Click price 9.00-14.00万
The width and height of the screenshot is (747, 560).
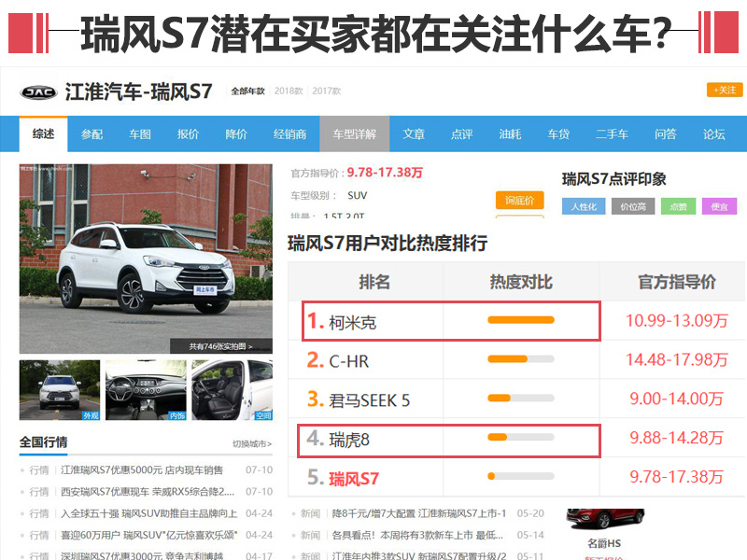click(x=676, y=399)
